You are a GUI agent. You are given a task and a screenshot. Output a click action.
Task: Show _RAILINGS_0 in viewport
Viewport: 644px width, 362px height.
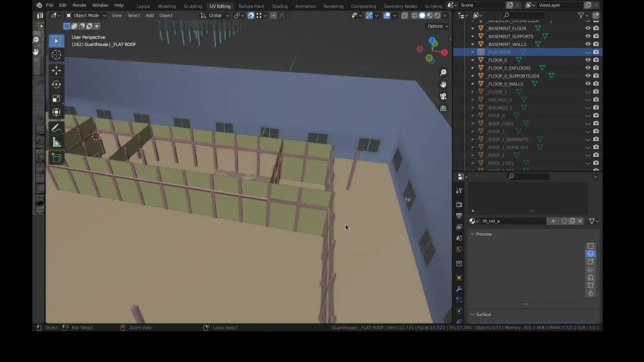click(588, 100)
